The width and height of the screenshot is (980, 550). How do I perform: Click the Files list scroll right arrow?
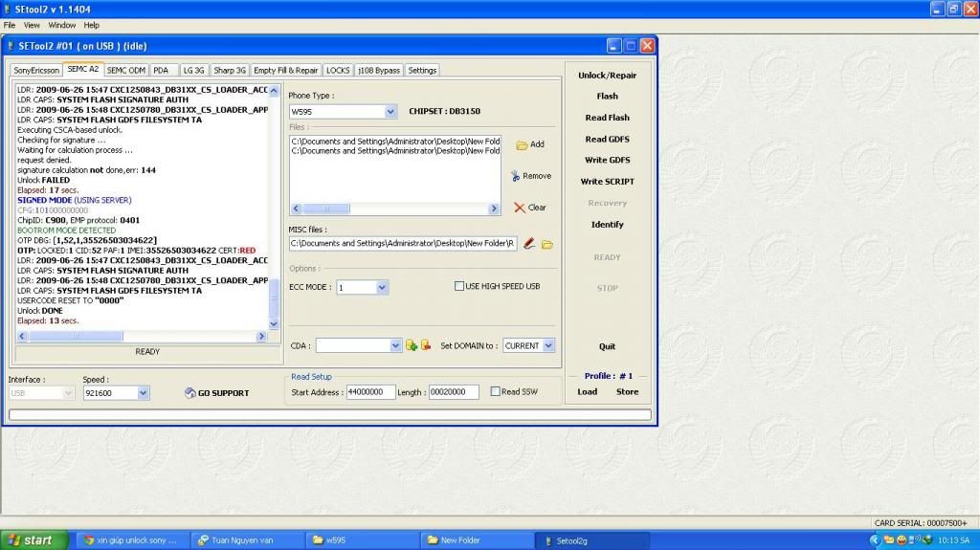point(494,209)
